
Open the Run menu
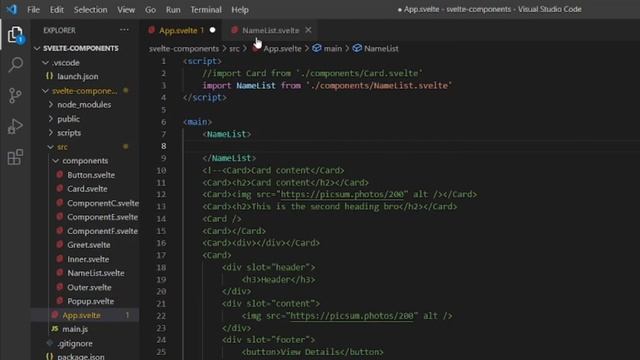[x=173, y=9]
